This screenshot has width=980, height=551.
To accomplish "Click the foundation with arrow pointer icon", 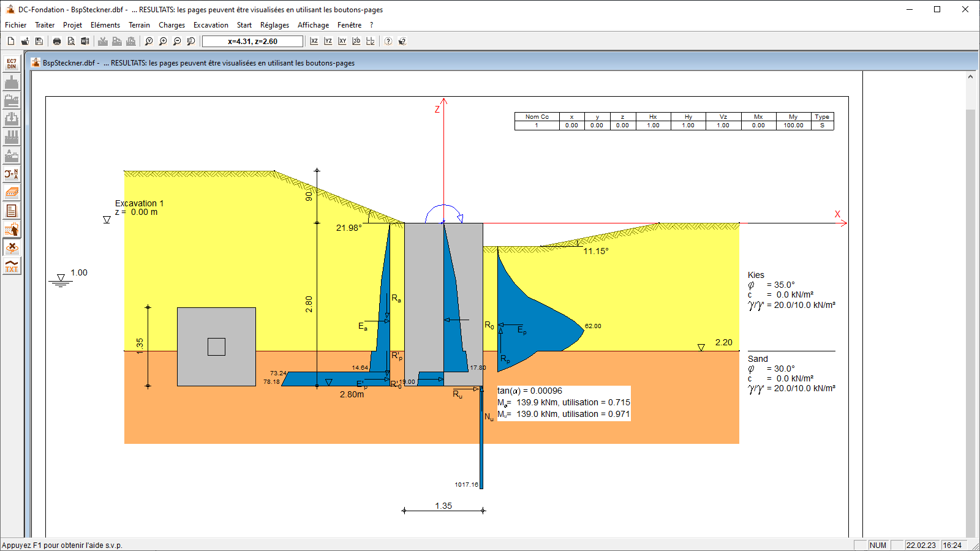I will pyautogui.click(x=12, y=230).
